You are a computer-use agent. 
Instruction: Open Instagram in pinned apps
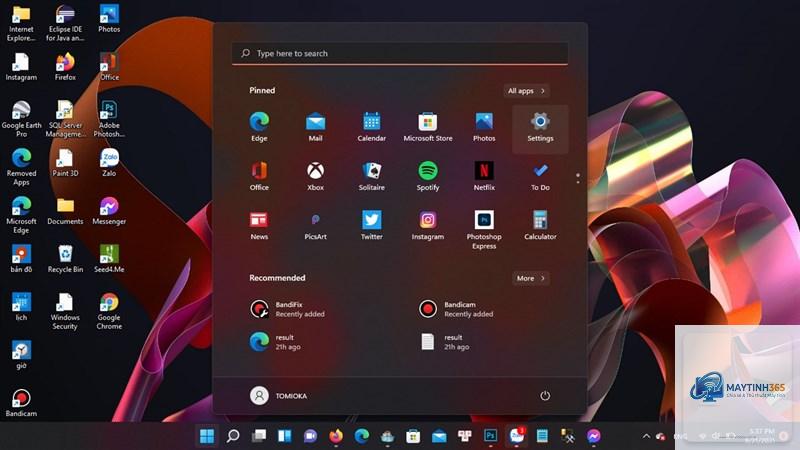(428, 226)
